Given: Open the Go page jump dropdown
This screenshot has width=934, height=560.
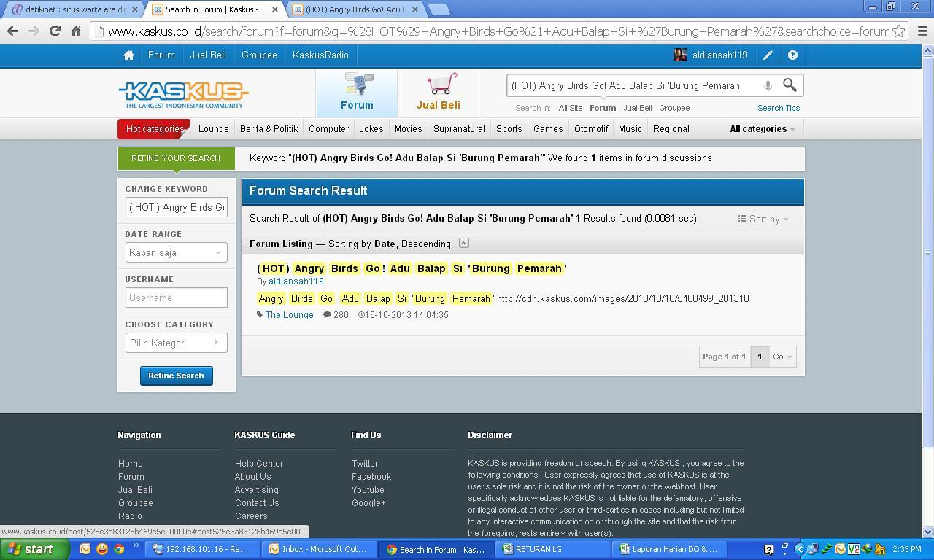Looking at the screenshot, I should [x=782, y=357].
